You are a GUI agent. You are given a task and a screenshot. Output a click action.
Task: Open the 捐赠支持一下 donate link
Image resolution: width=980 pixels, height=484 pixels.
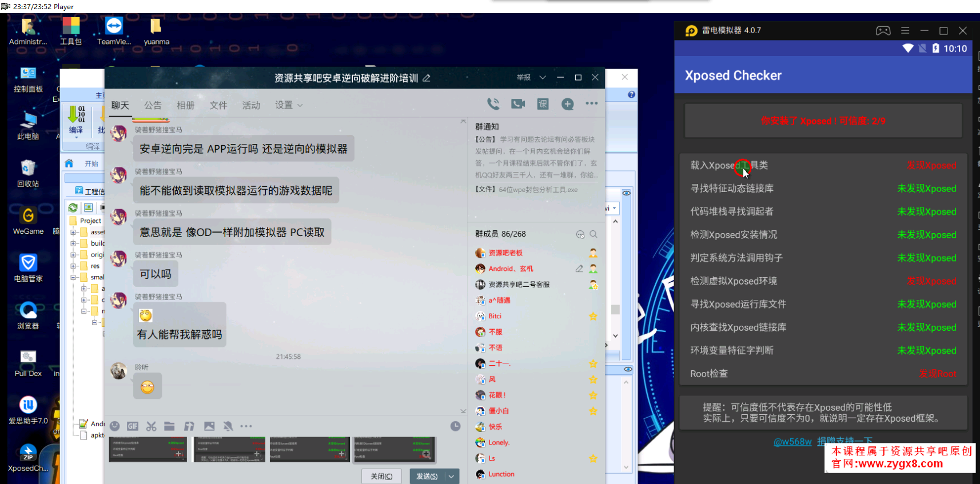pos(845,441)
